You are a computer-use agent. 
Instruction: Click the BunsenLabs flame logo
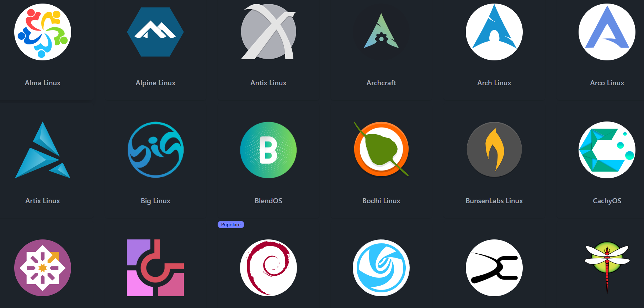click(x=494, y=150)
